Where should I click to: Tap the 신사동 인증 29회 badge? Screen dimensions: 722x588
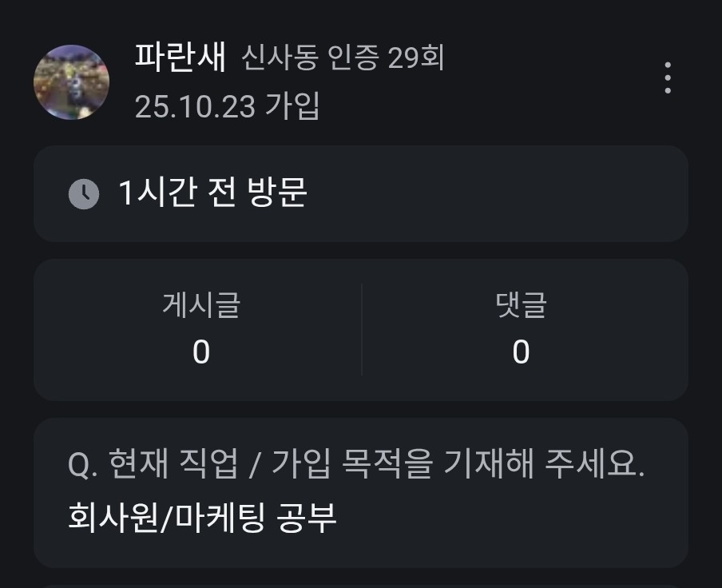coord(343,58)
